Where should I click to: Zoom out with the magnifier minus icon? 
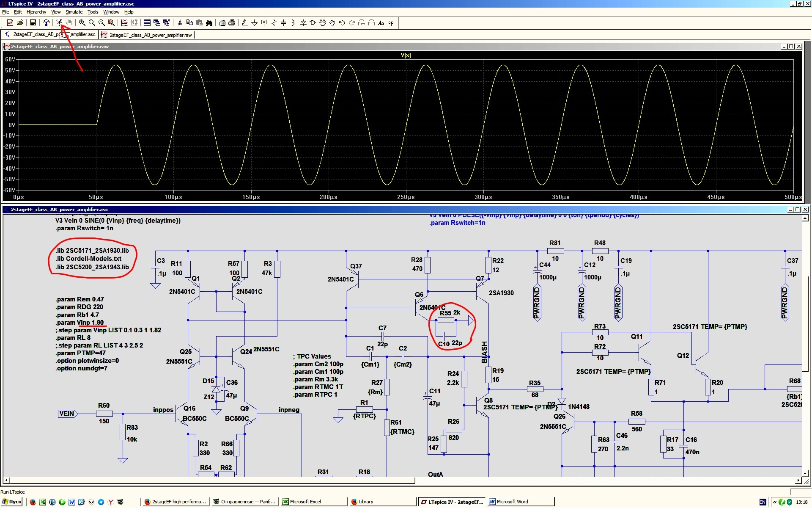101,22
